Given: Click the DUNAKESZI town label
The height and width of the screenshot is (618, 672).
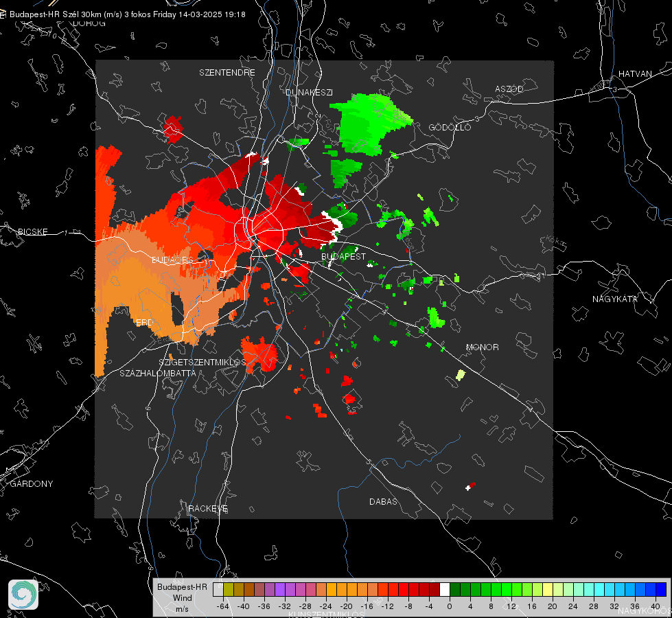Looking at the screenshot, I should (310, 93).
